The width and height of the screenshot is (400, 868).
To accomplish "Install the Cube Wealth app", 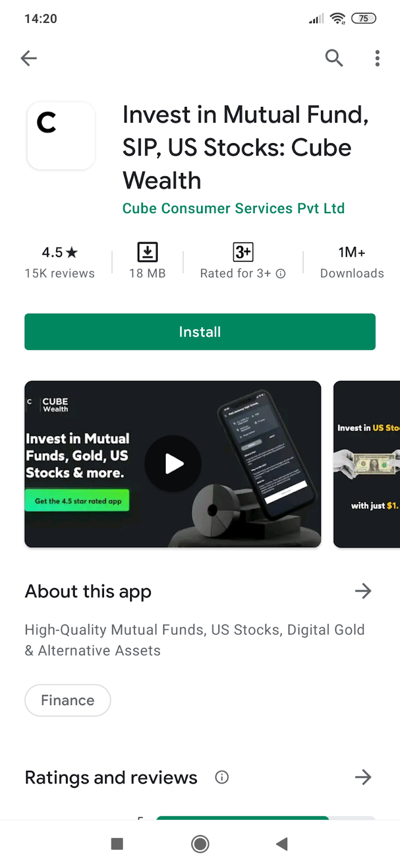I will point(200,331).
